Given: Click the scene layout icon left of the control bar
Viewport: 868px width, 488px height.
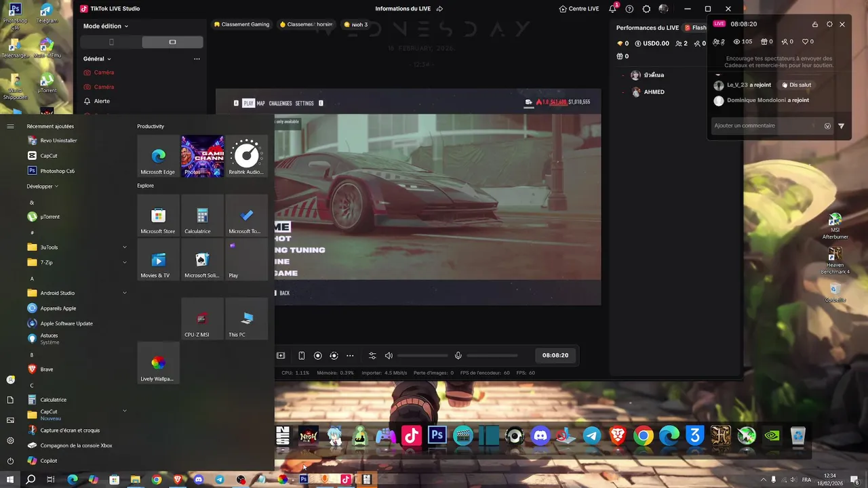Looking at the screenshot, I should [x=281, y=355].
